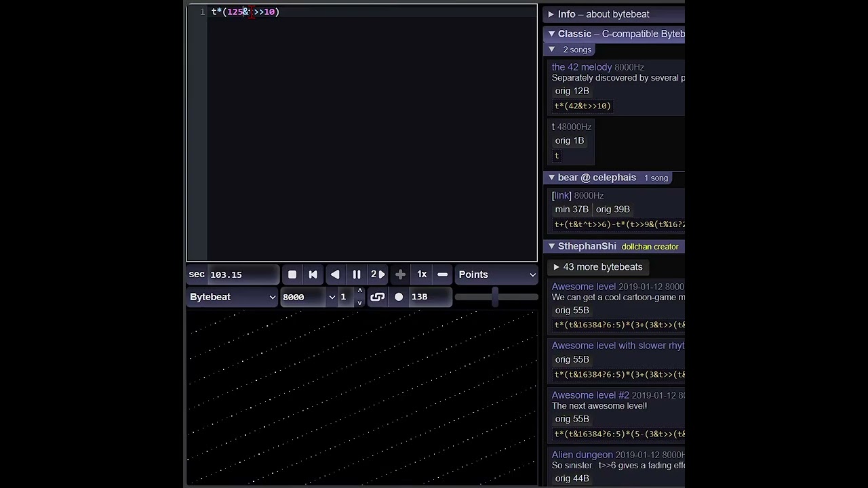Expand the Info about bytebeat section
The image size is (868, 488).
click(614, 14)
